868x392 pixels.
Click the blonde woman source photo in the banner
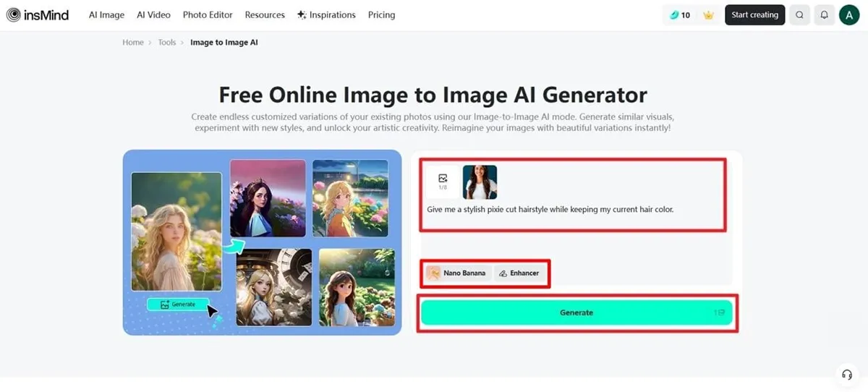176,231
